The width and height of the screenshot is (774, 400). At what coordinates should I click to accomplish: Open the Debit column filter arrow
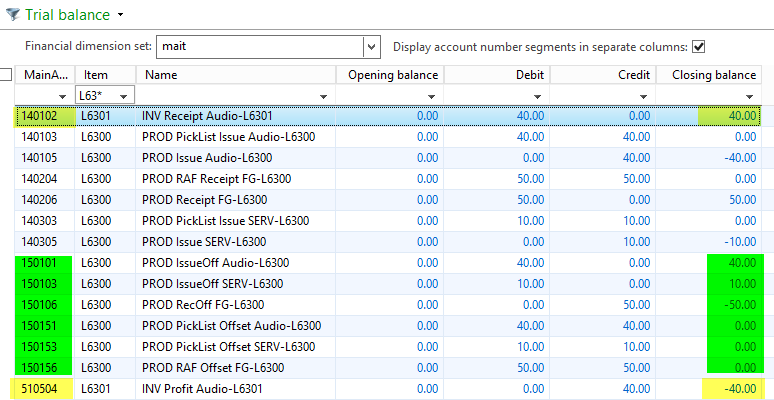539,95
